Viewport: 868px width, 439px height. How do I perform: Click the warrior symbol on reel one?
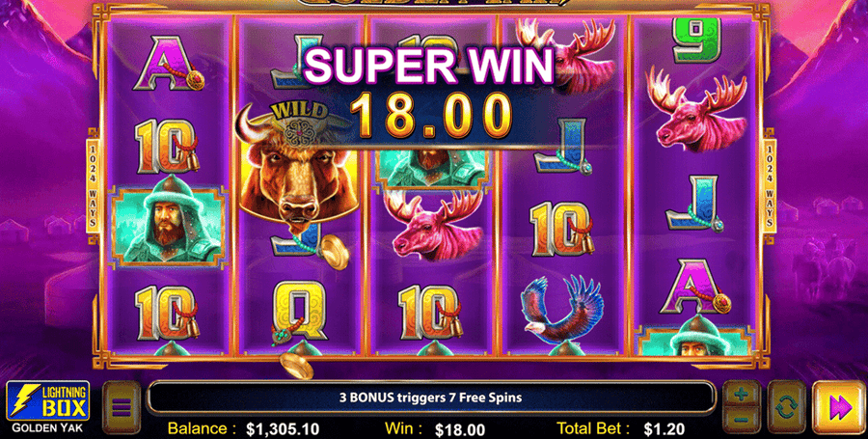[x=168, y=224]
